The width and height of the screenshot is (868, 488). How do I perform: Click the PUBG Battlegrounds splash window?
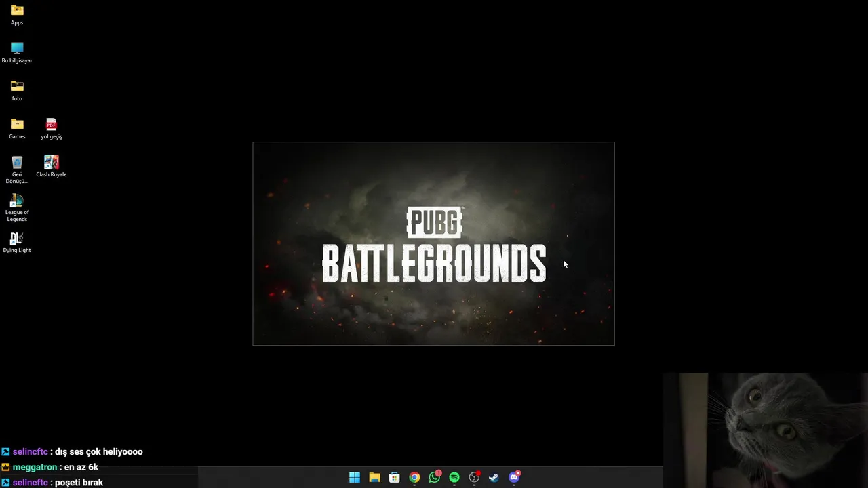click(x=433, y=243)
